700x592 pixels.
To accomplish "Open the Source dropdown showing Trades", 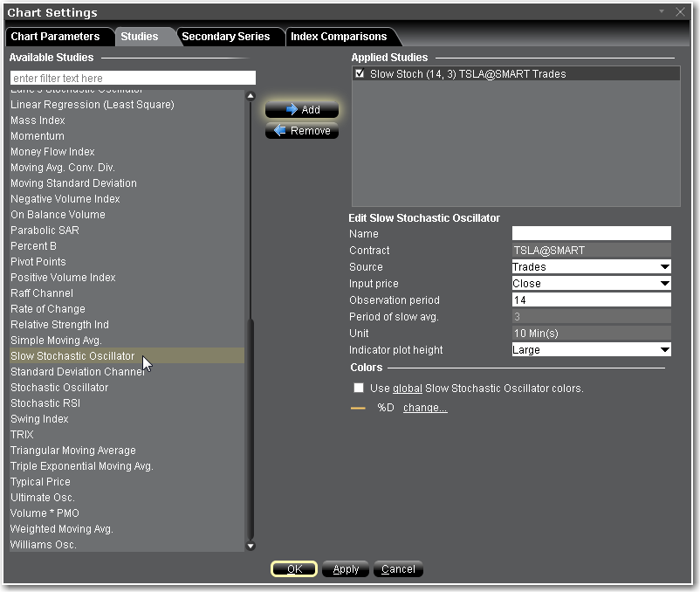I will (591, 267).
